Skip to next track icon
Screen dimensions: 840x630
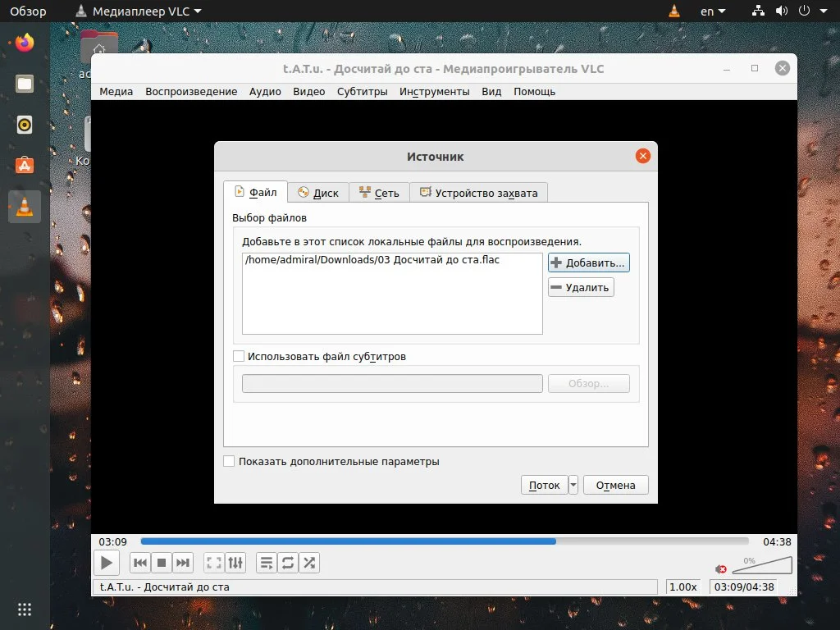(183, 563)
